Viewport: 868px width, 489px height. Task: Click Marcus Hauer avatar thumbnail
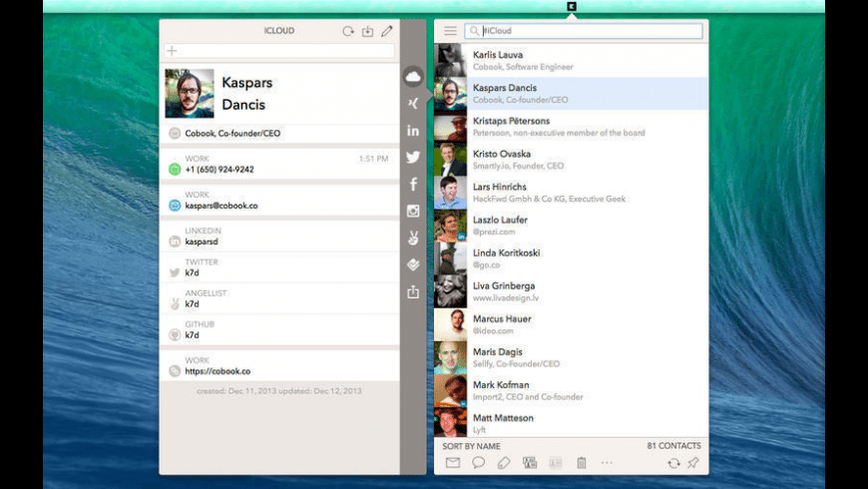coord(451,324)
